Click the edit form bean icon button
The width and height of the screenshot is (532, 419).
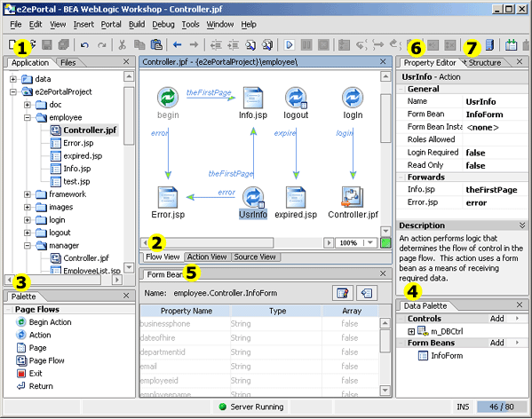pos(343,293)
